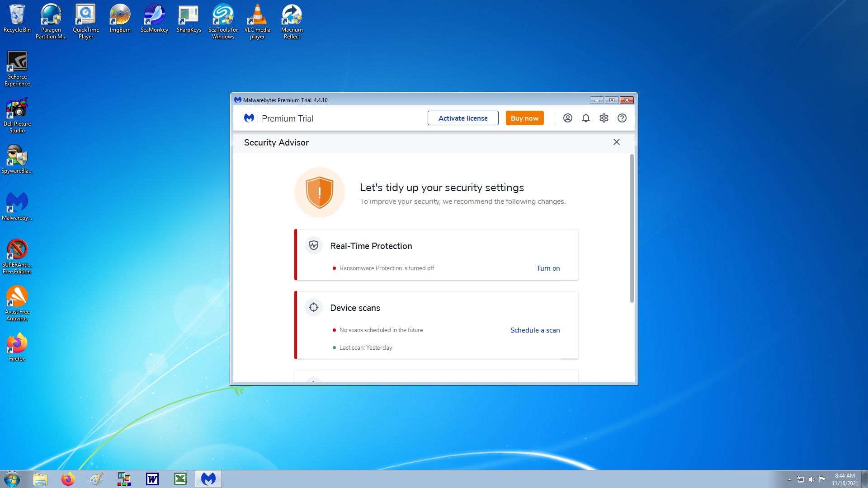Maximize the Malwarebytes window
The height and width of the screenshot is (488, 868).
pyautogui.click(x=612, y=100)
